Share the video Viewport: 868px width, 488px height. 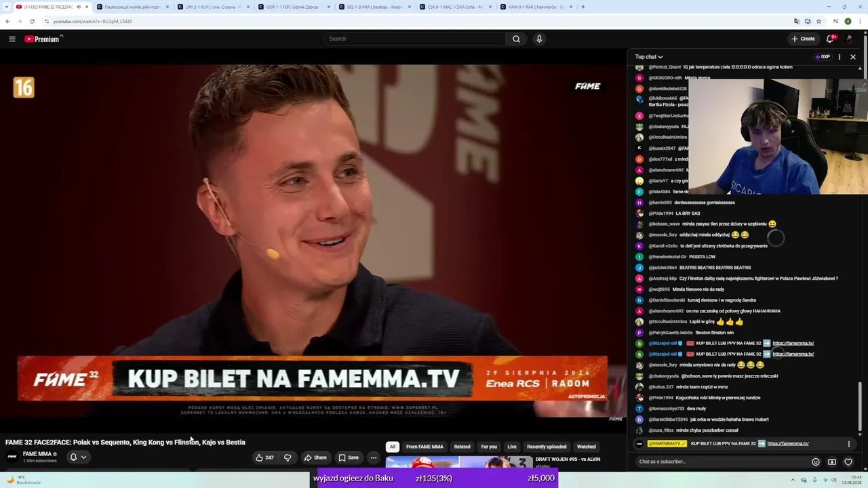coord(315,457)
